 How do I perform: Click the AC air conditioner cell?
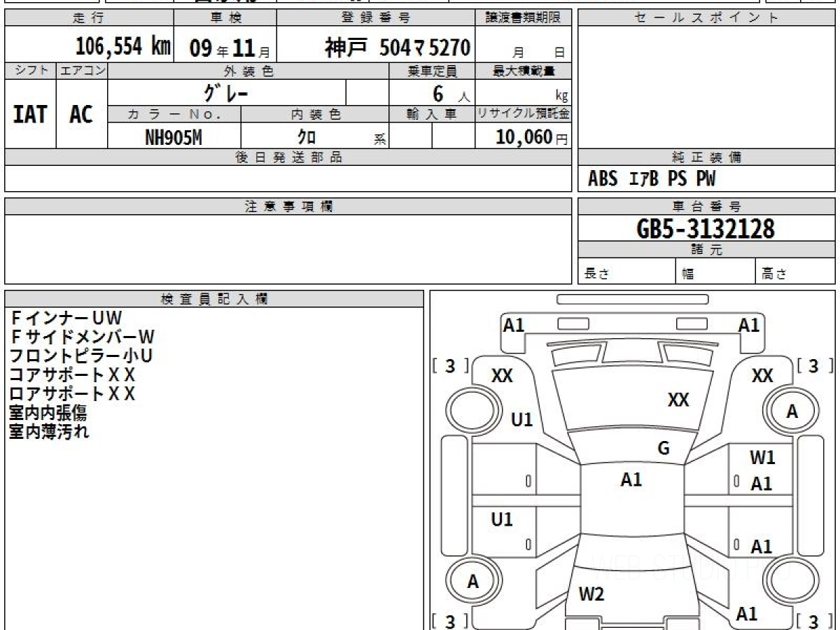pos(81,115)
